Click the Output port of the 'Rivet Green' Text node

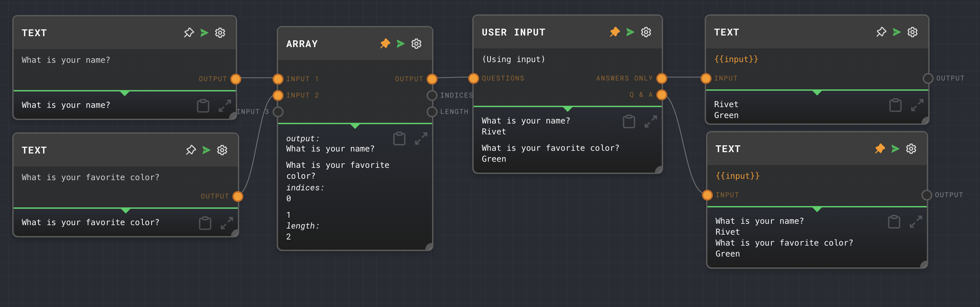click(x=928, y=78)
